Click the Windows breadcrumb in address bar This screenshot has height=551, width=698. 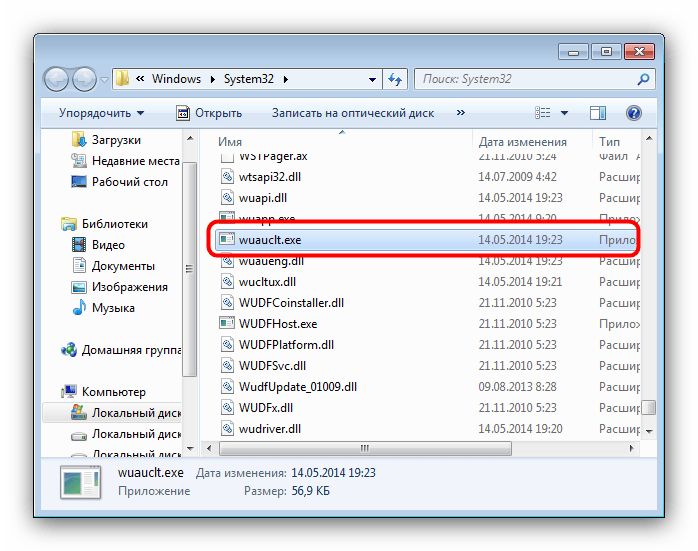(176, 79)
